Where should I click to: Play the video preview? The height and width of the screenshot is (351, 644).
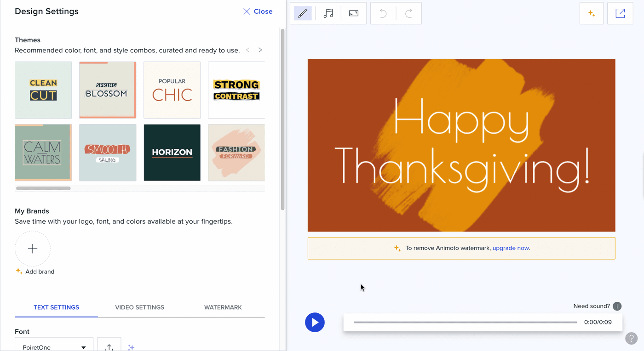point(315,323)
